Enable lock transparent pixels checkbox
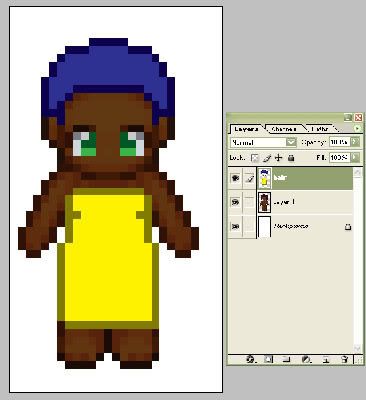 point(255,158)
